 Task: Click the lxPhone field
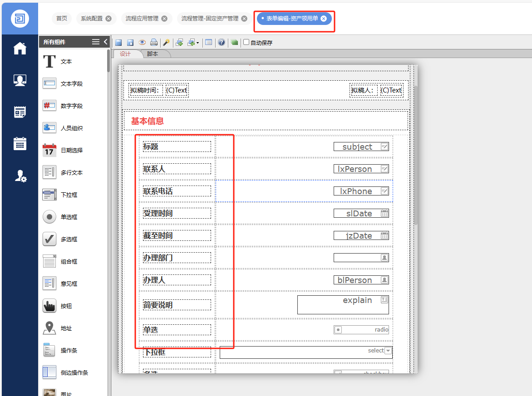coord(361,191)
